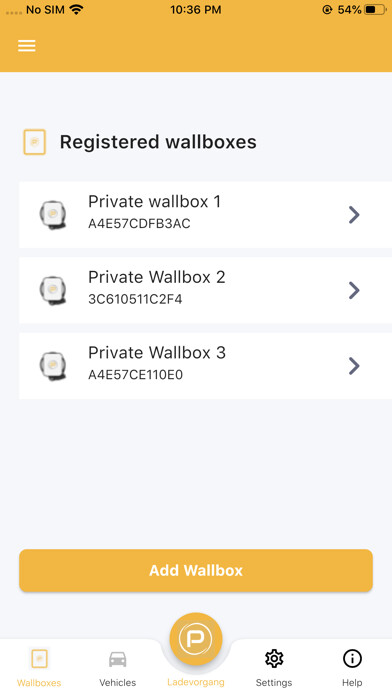392x696 pixels.
Task: Tap the Private wallbox 1 device icon
Action: point(53,215)
